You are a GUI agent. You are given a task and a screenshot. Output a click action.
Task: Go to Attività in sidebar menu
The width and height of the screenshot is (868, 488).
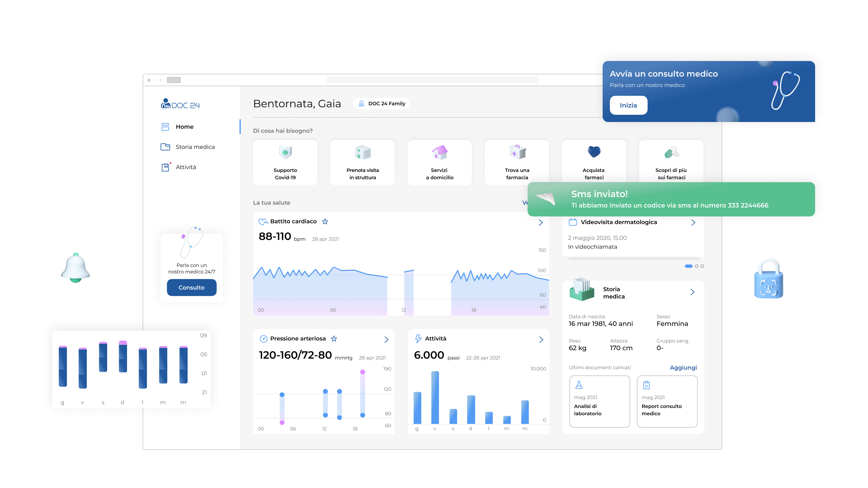click(186, 167)
